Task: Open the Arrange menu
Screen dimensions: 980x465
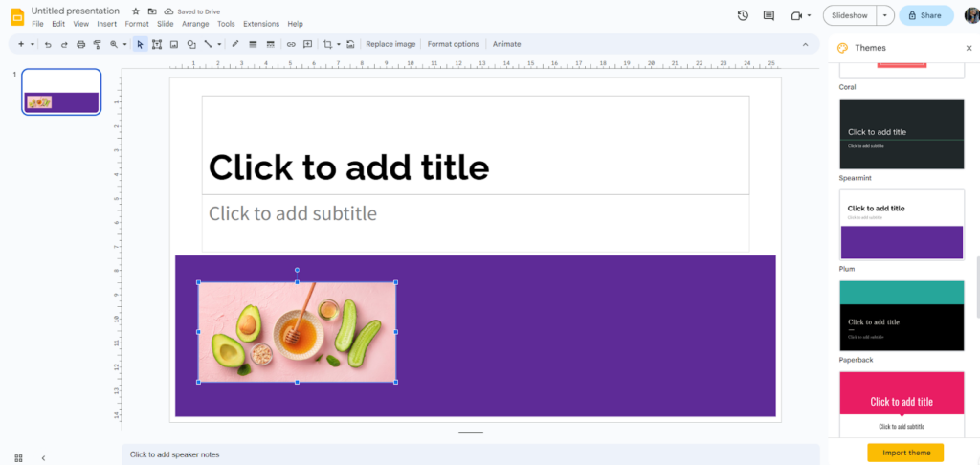Action: tap(195, 24)
